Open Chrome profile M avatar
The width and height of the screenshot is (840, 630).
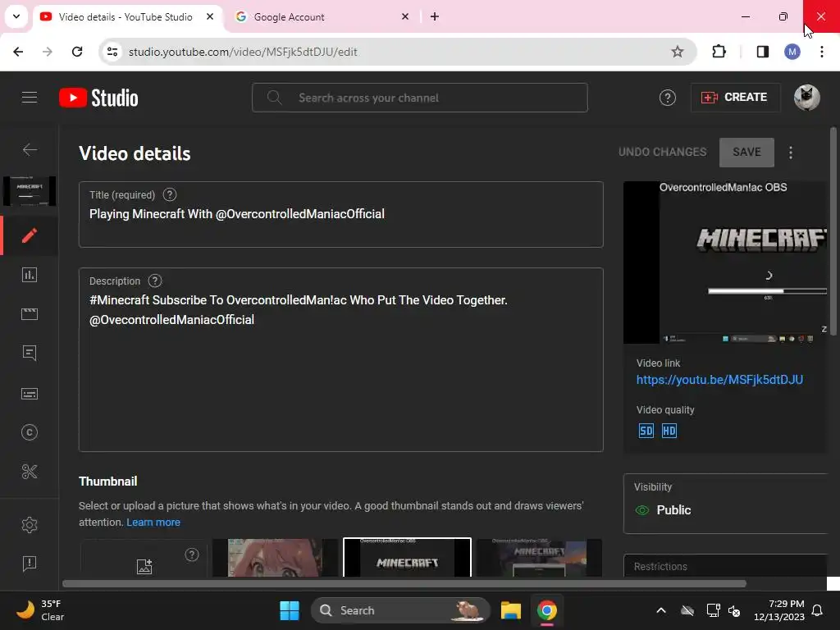pyautogui.click(x=792, y=52)
